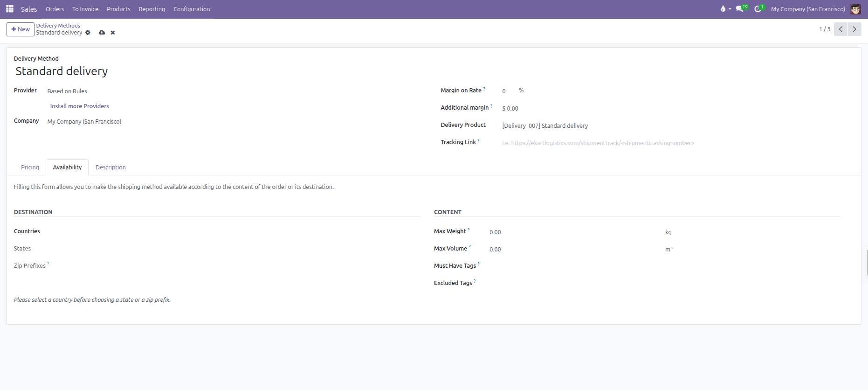
Task: Open conversations icon showing 19 messages
Action: click(741, 9)
